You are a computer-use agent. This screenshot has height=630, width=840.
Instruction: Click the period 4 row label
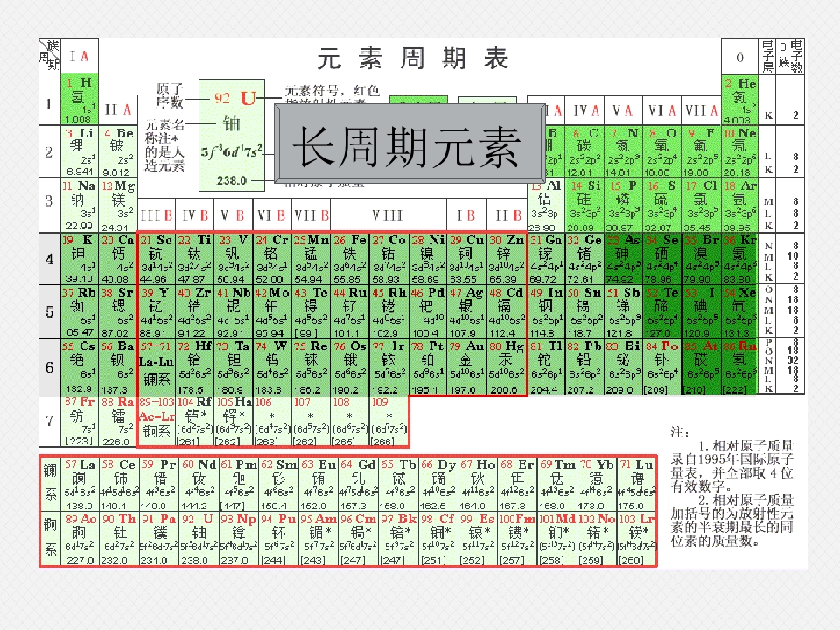[x=49, y=259]
